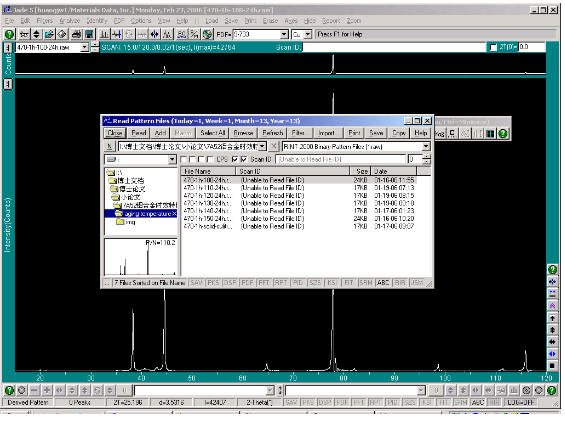Viewport: 565px width, 422px height.
Task: Click the up arrow icon on right sidebar
Action: pos(552,318)
